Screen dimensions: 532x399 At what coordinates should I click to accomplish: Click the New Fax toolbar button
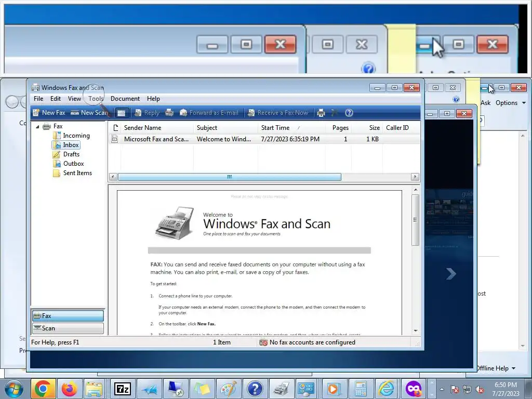pos(49,113)
